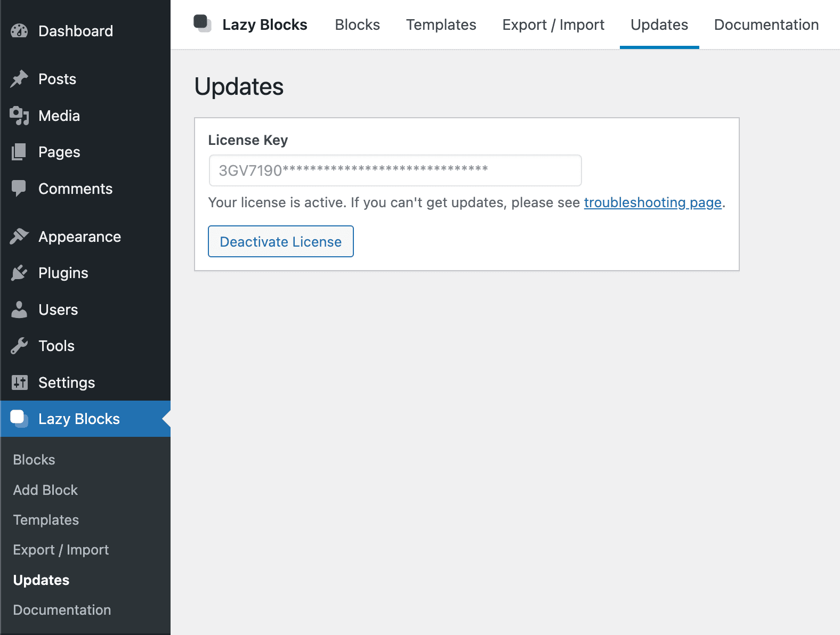Click the Users person icon
The width and height of the screenshot is (840, 635).
point(19,310)
